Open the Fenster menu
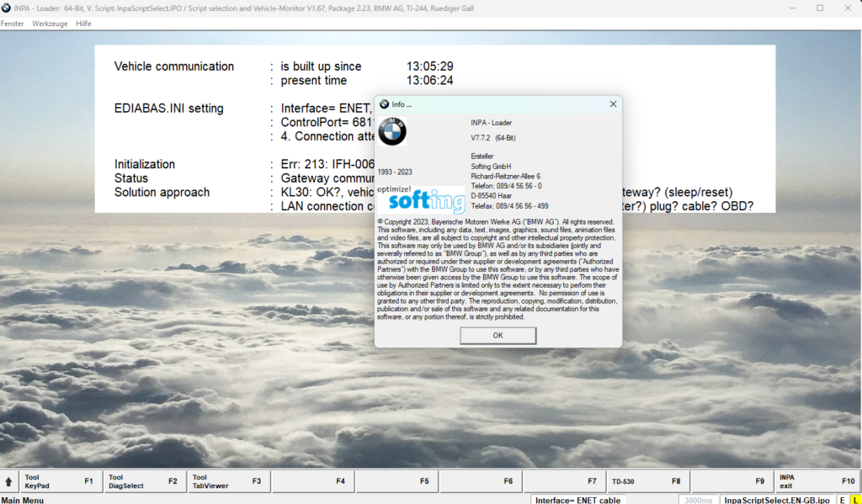Viewport: 862px width, 504px height. click(13, 24)
